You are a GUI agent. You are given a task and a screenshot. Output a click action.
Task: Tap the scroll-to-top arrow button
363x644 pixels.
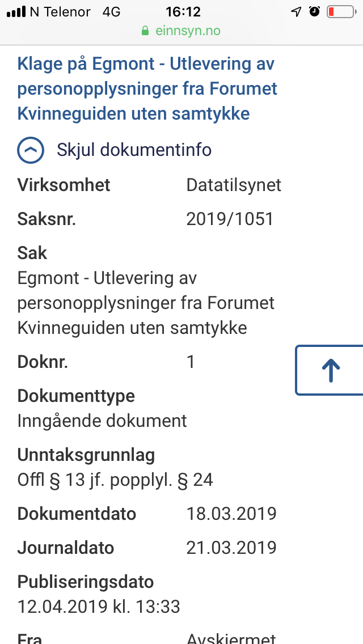coord(330,370)
